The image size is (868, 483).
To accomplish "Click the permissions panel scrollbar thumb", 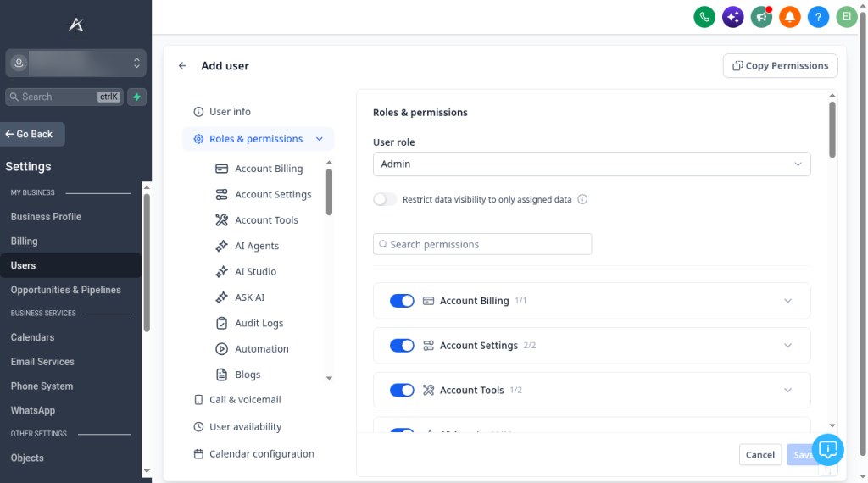I will click(832, 130).
